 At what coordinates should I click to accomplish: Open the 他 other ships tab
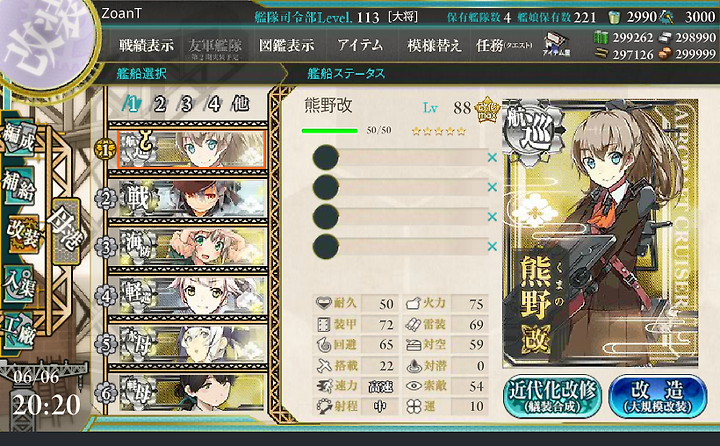241,104
